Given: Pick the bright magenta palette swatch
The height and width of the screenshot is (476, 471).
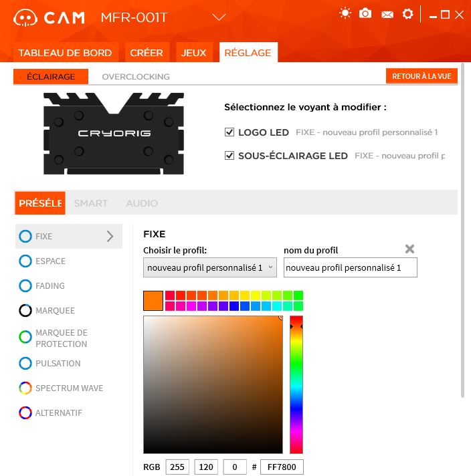Looking at the screenshot, I should coord(191,306).
